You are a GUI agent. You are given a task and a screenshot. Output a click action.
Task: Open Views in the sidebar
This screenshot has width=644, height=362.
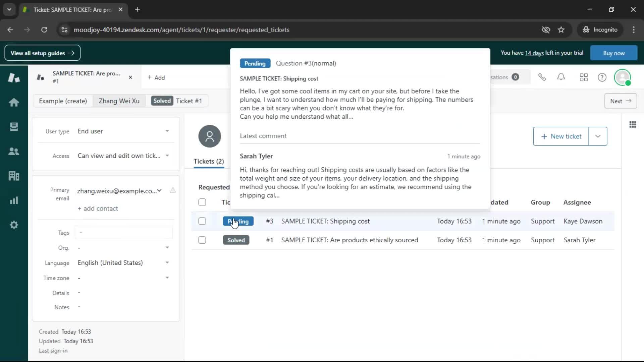coord(14,127)
